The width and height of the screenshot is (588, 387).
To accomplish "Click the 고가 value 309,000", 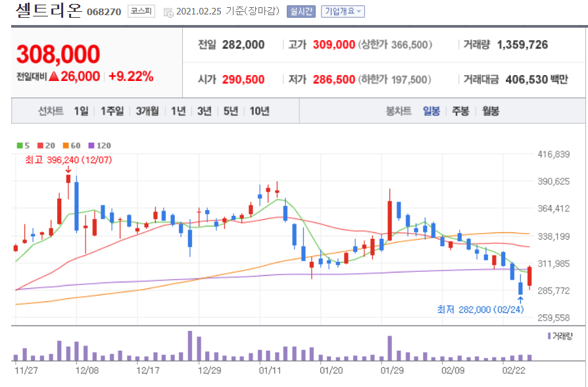I will pos(334,45).
